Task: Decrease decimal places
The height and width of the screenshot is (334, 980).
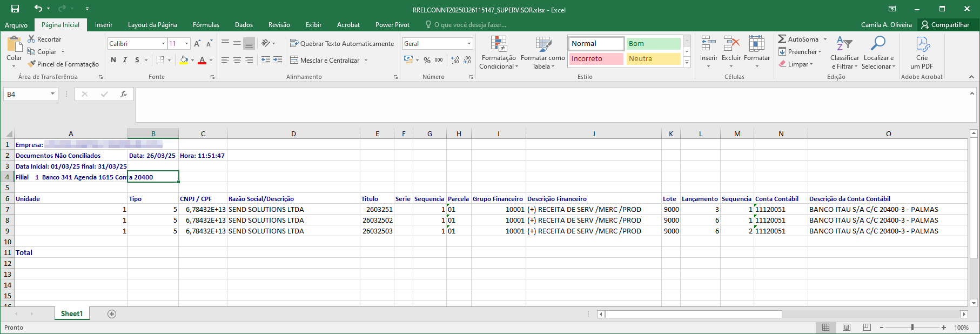Action: pos(467,60)
